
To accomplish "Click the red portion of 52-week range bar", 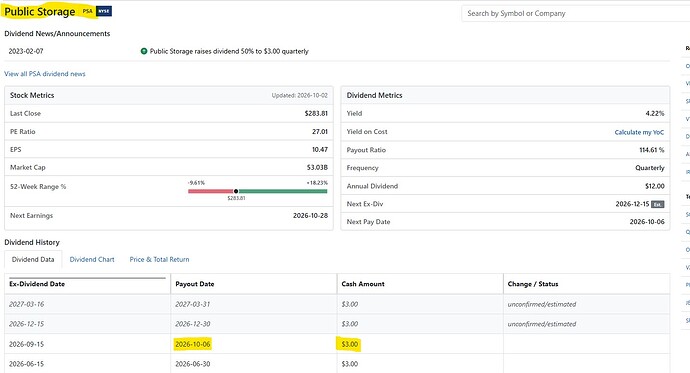I will coord(210,191).
